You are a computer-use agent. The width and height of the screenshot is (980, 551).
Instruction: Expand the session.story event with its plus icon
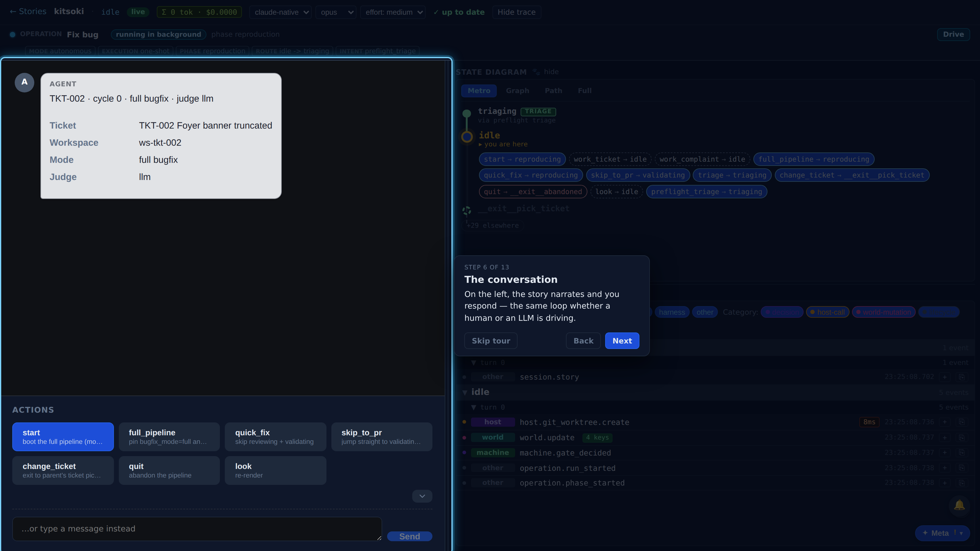944,377
